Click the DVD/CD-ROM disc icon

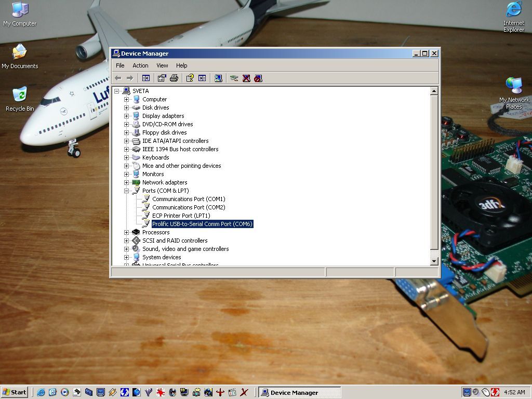point(136,124)
